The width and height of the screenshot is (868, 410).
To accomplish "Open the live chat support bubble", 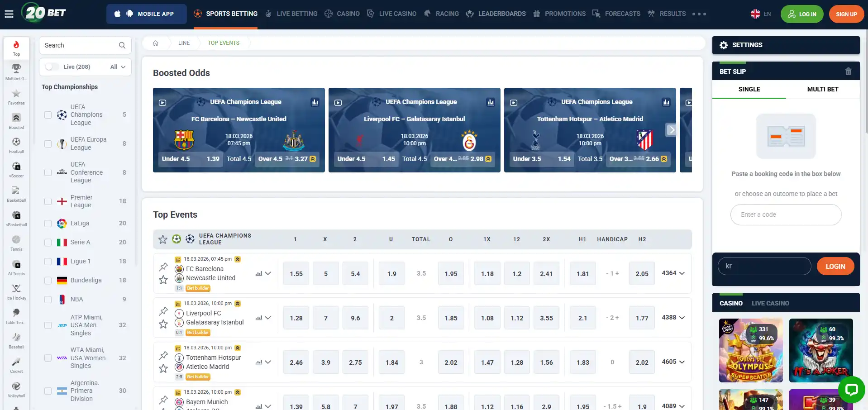I will pyautogui.click(x=851, y=389).
